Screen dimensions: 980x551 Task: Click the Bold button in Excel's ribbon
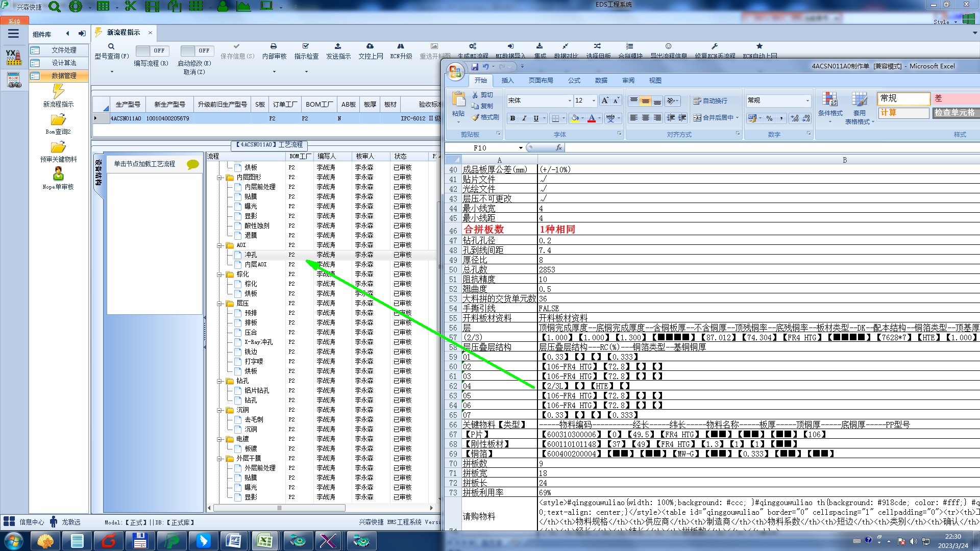click(x=512, y=118)
